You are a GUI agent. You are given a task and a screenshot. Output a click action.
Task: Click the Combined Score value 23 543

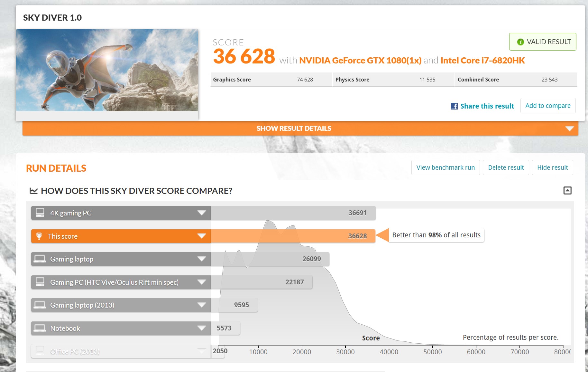[x=549, y=80]
